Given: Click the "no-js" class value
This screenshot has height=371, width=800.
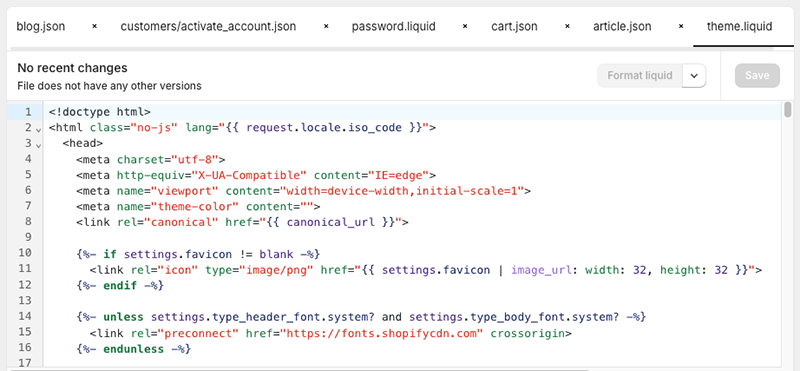Looking at the screenshot, I should (x=154, y=128).
